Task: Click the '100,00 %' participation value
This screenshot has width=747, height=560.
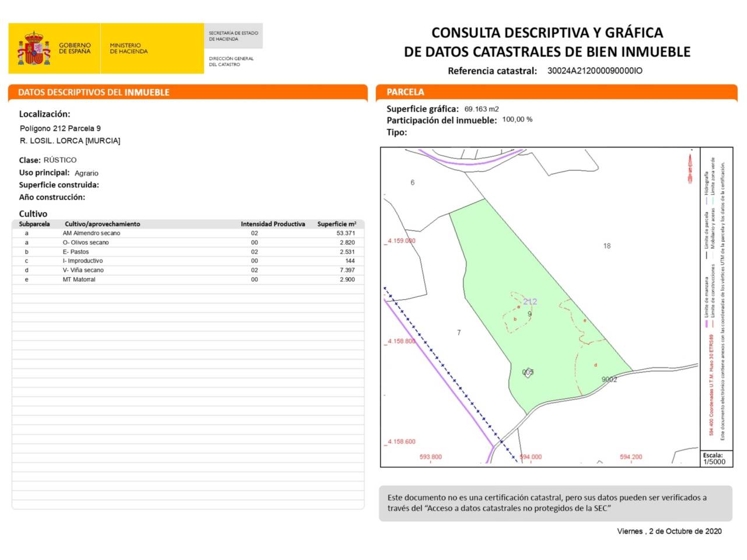Action: coord(517,120)
